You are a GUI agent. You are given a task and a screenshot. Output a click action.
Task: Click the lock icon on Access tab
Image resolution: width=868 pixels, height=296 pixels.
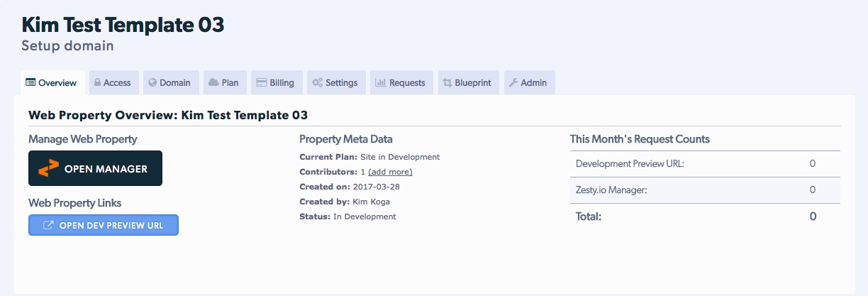[x=97, y=82]
